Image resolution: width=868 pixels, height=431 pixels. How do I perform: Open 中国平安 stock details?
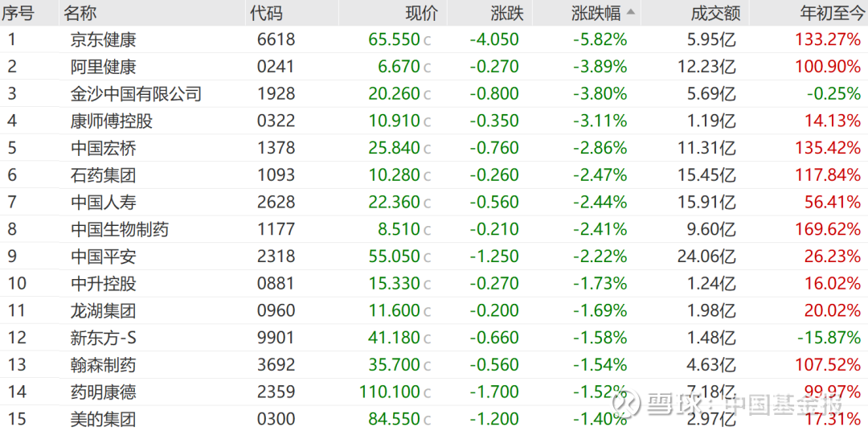pos(103,257)
